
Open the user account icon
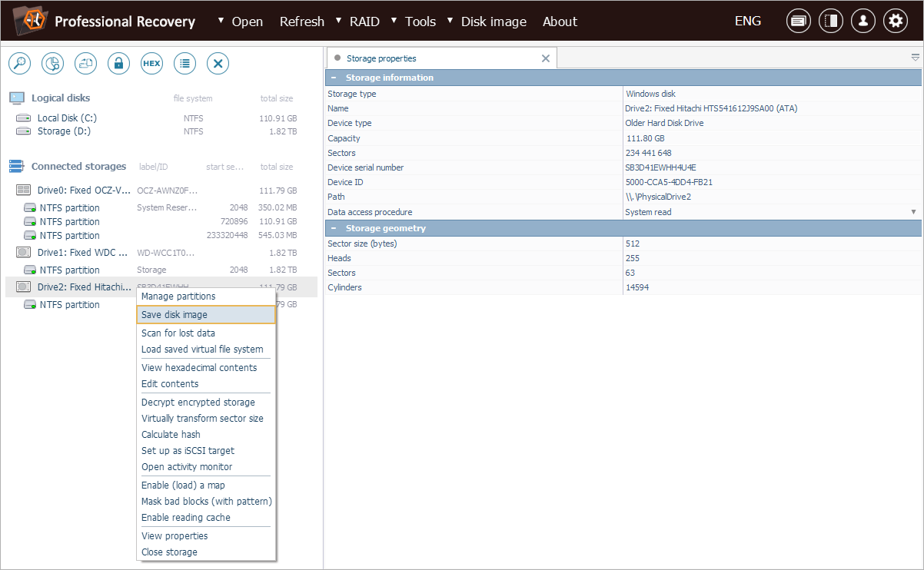point(863,22)
